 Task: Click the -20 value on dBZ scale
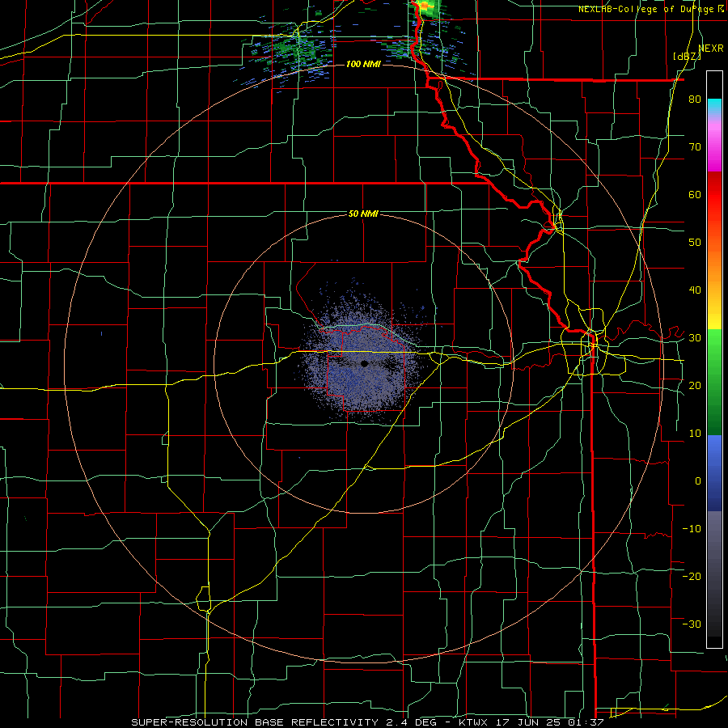coord(692,576)
